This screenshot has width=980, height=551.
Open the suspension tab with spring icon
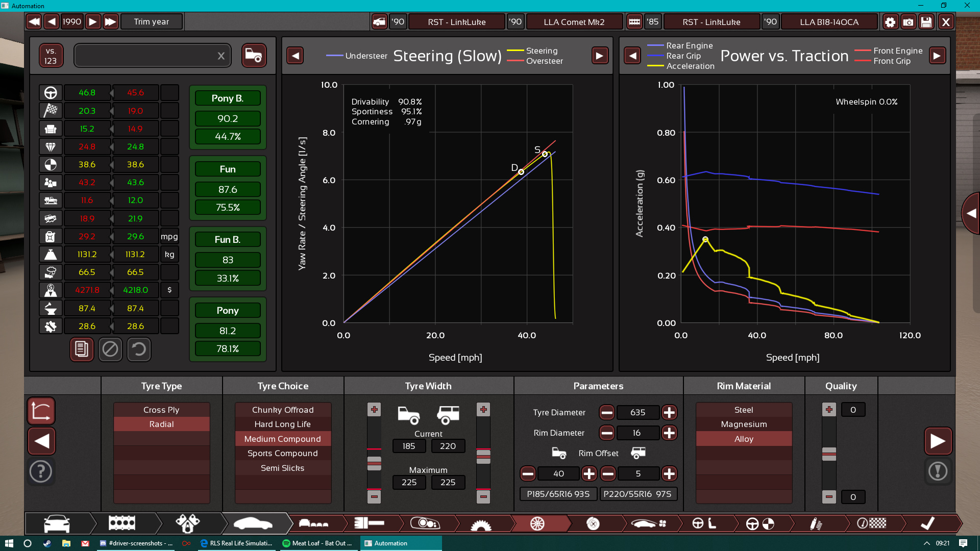tap(816, 523)
